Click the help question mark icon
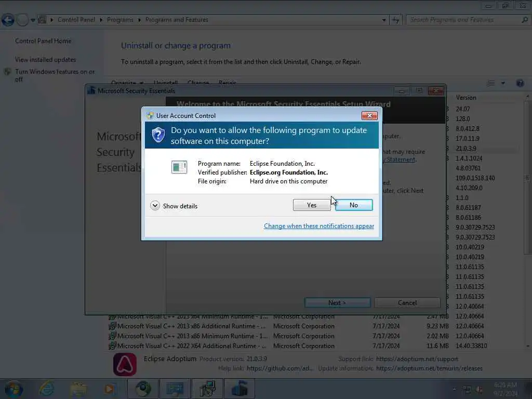The height and width of the screenshot is (399, 532). [x=520, y=83]
